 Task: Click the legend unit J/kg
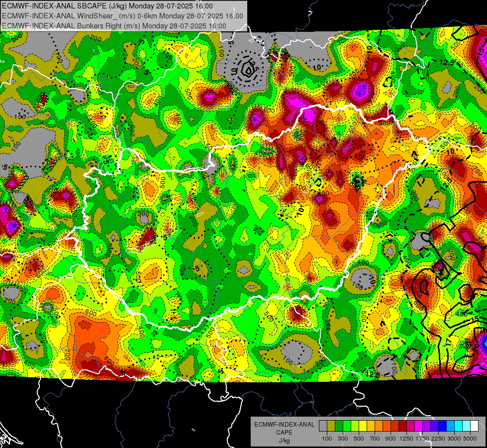click(x=284, y=441)
